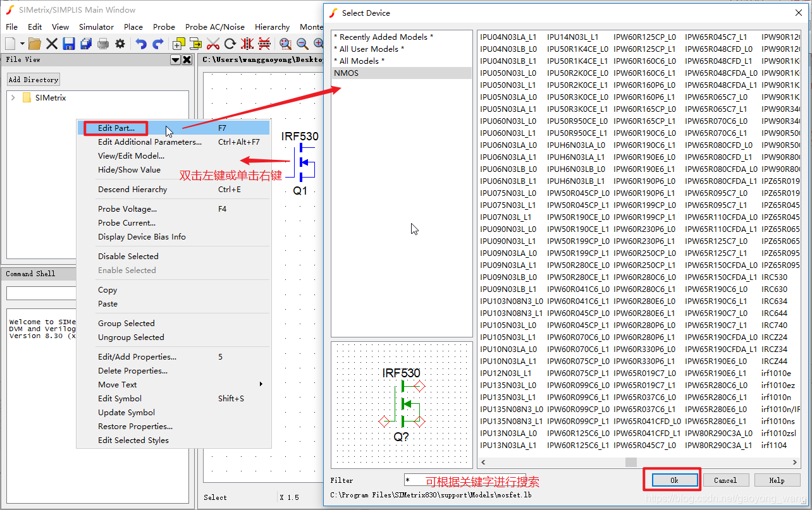Screen dimensions: 812x510
Task: Expand the SIMetrix folder tree node
Action: click(13, 98)
